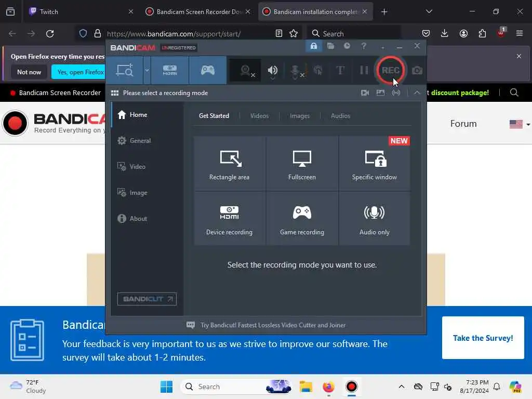Viewport: 532px width, 399px height.
Task: Click the Firefox address bar URL
Action: (174, 34)
